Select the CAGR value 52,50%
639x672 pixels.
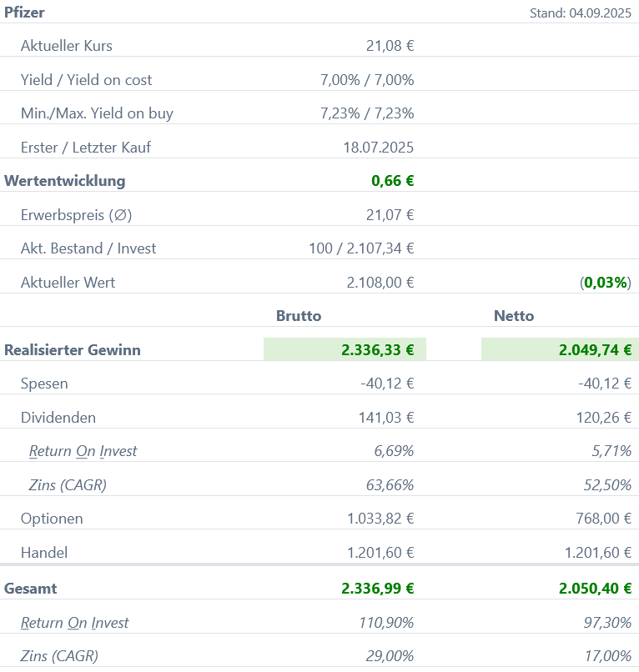[x=607, y=485]
